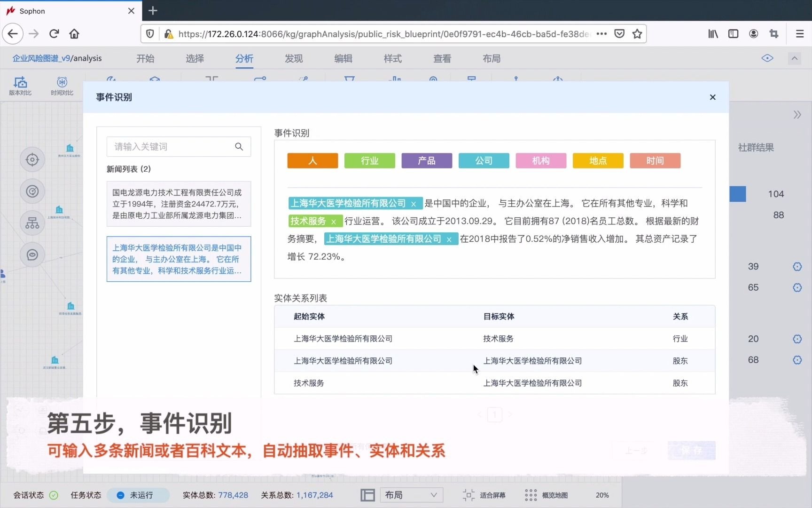Click the chat bubble icon in left sidebar
Screen dimensions: 812x508
point(32,255)
